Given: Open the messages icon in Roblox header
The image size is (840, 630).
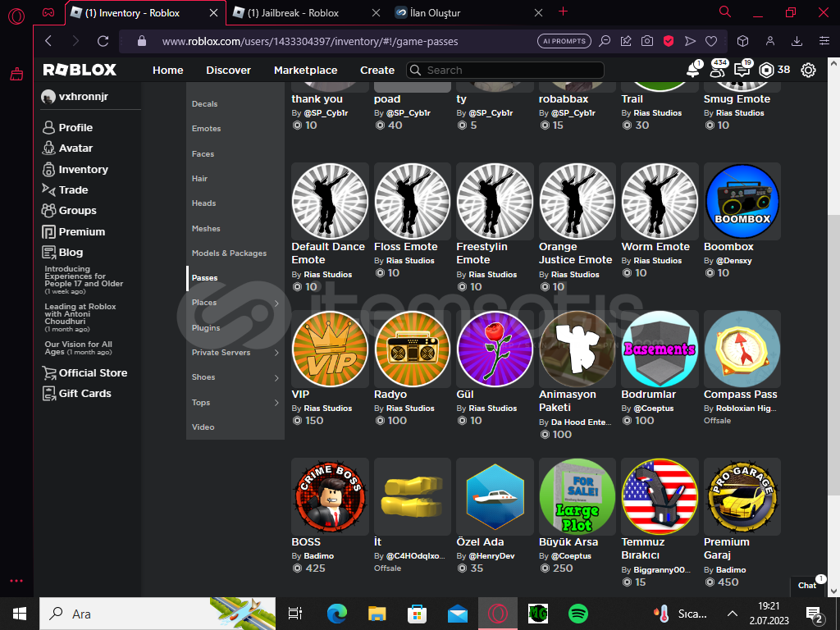Looking at the screenshot, I should [742, 70].
